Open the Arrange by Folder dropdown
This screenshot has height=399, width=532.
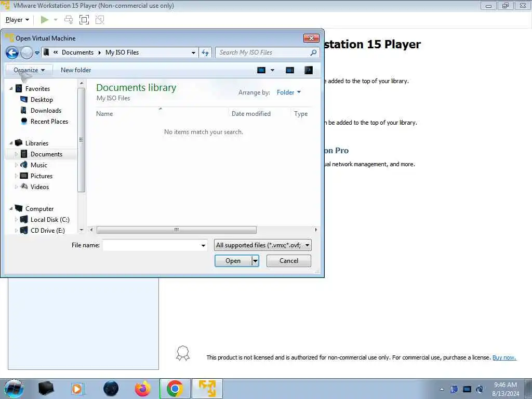[x=289, y=92]
